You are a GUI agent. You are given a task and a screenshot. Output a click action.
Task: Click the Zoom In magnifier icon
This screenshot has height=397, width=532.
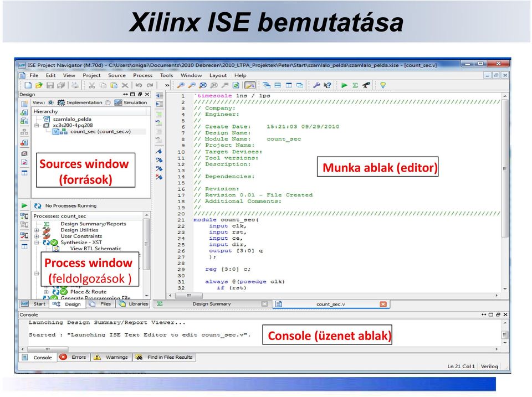181,85
